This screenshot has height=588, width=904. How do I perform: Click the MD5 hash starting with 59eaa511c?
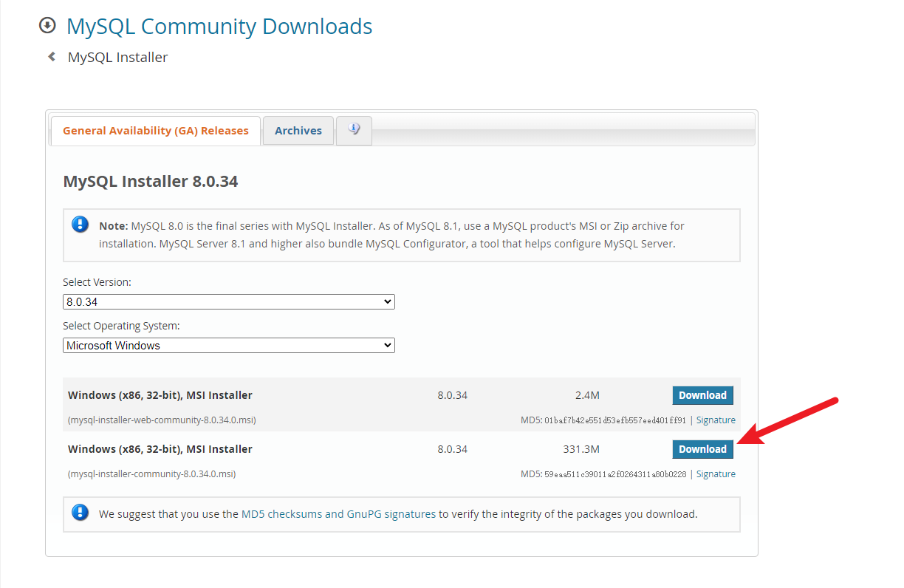[615, 474]
